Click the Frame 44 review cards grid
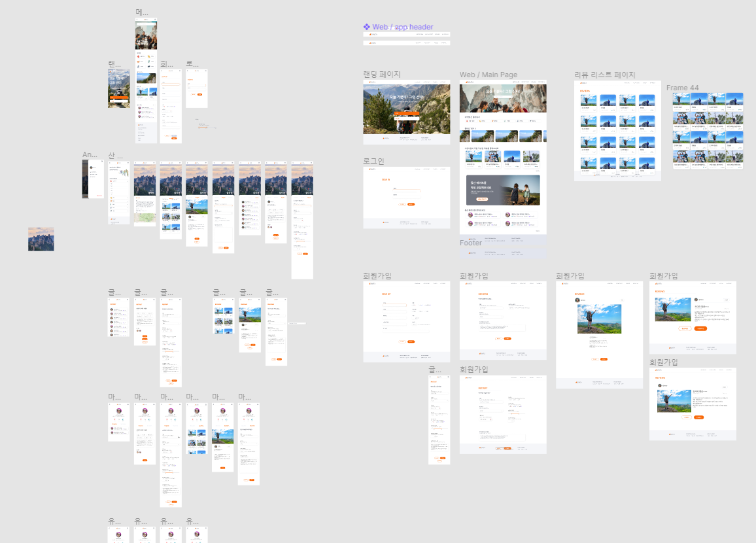The height and width of the screenshot is (543, 756). (708, 131)
